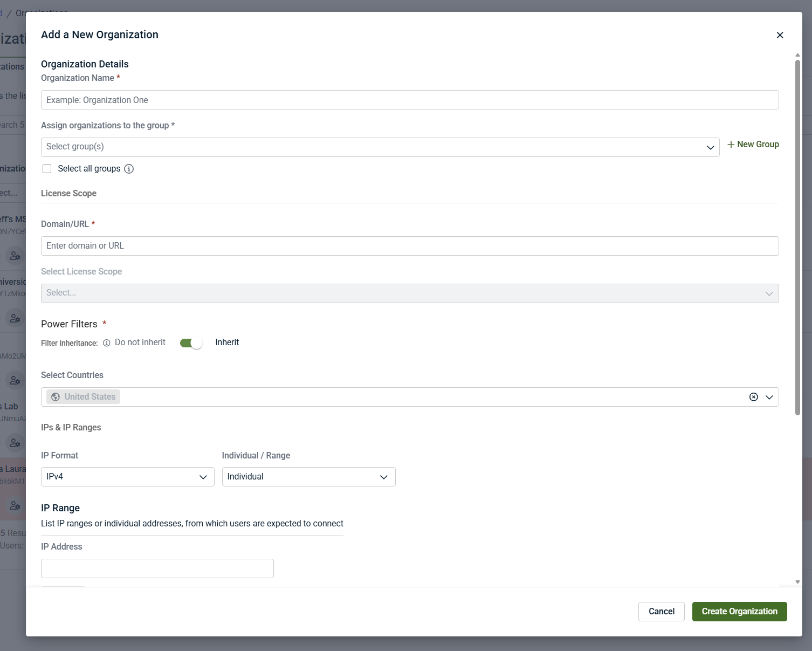Click the Power Filters heading

[69, 324]
